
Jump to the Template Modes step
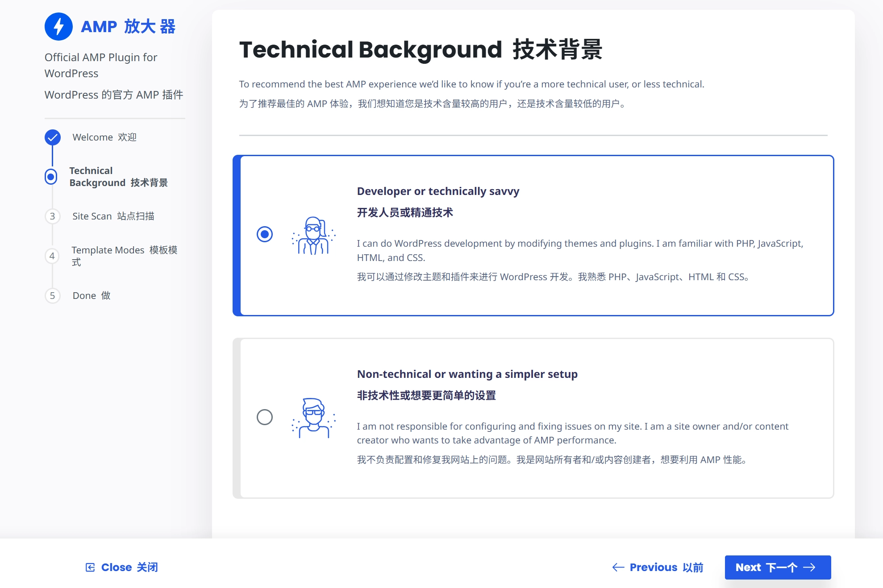(x=125, y=256)
